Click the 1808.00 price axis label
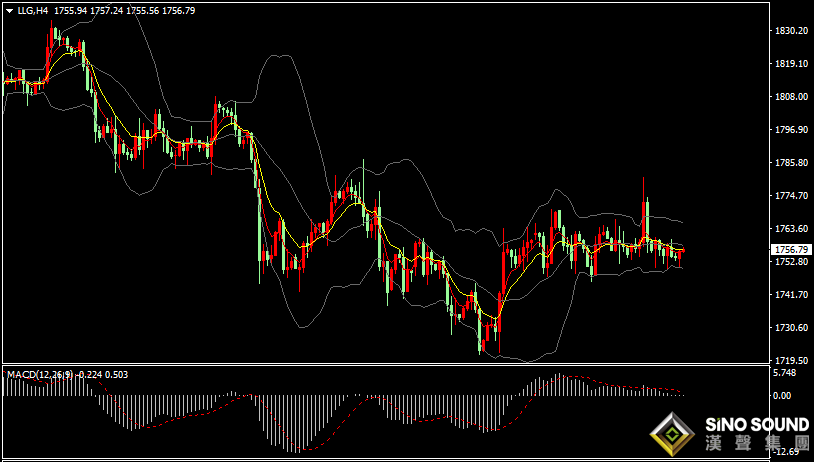The width and height of the screenshot is (814, 462). click(x=789, y=97)
